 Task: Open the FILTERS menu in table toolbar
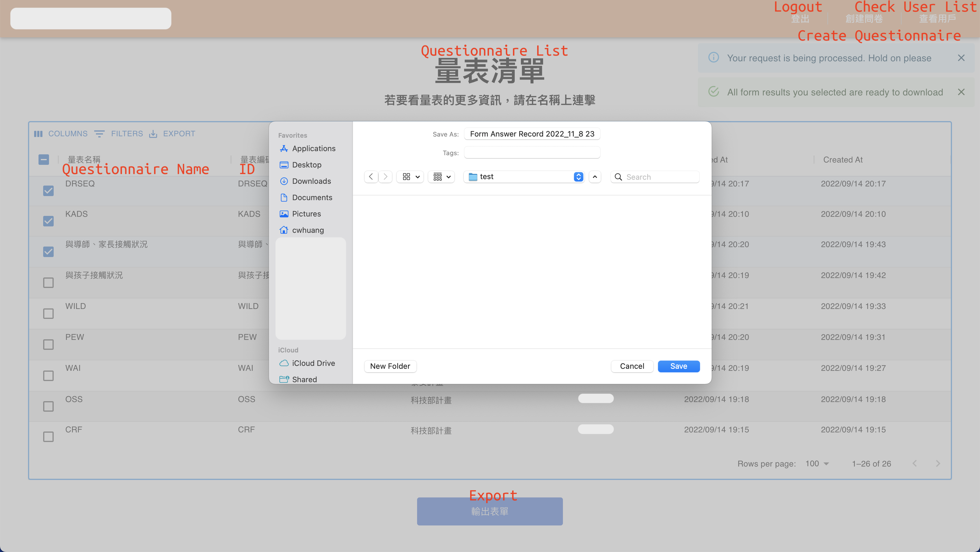119,134
